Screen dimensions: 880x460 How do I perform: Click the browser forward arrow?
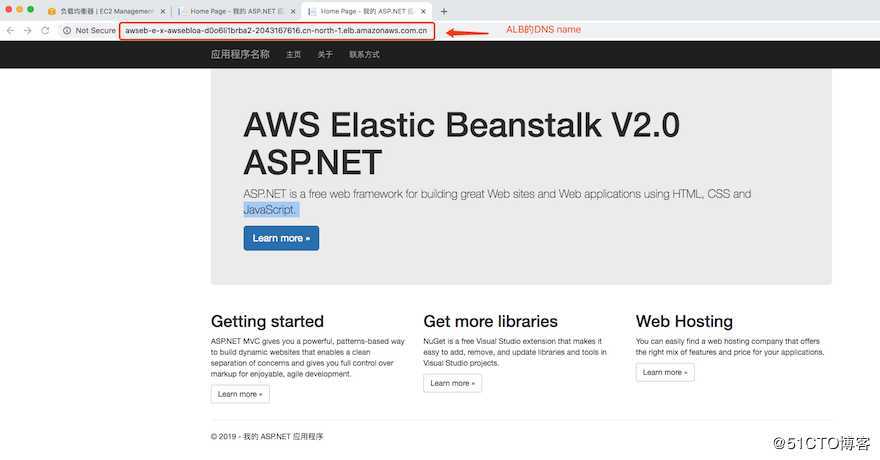(x=26, y=31)
